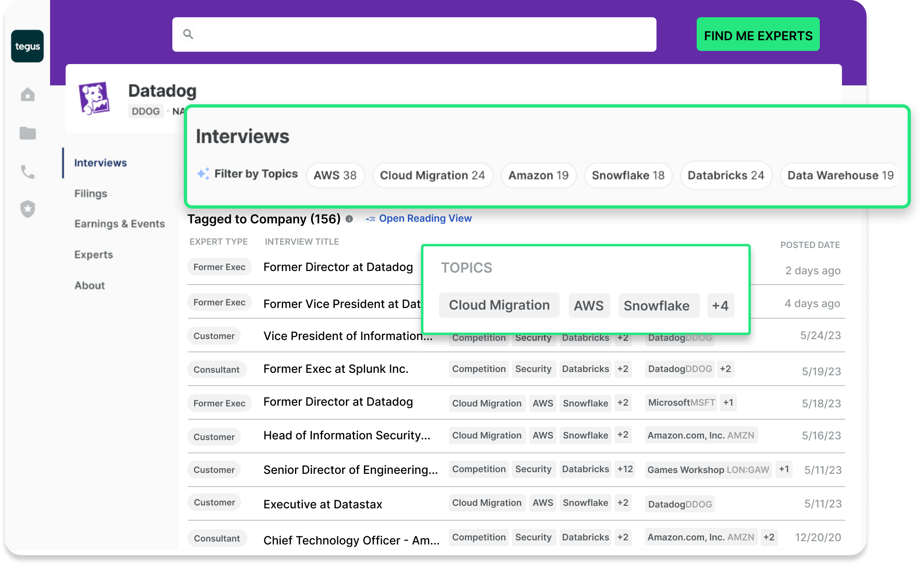Screen dimensions: 924x565
Task: Click the 12/20/20 posted date
Action: pos(818,537)
